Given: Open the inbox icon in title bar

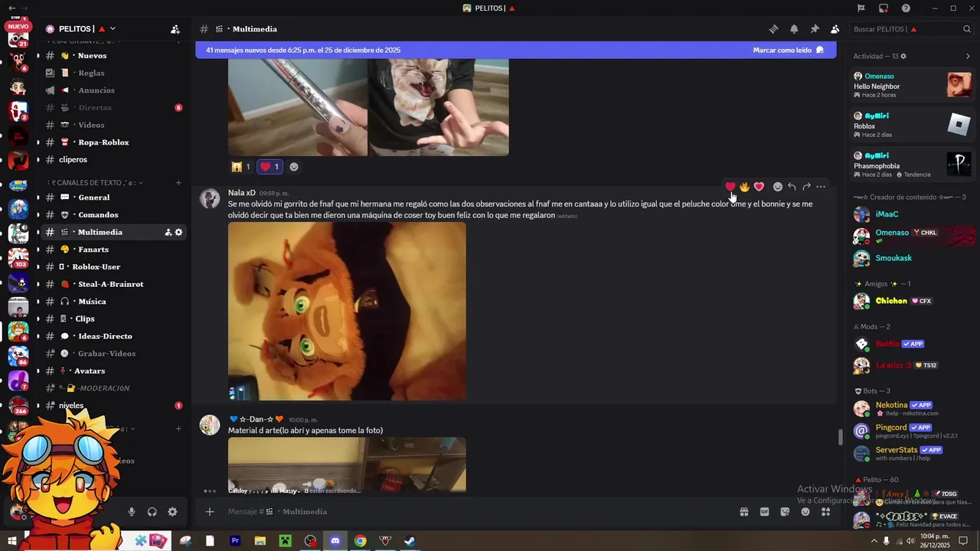Looking at the screenshot, I should pos(884,8).
